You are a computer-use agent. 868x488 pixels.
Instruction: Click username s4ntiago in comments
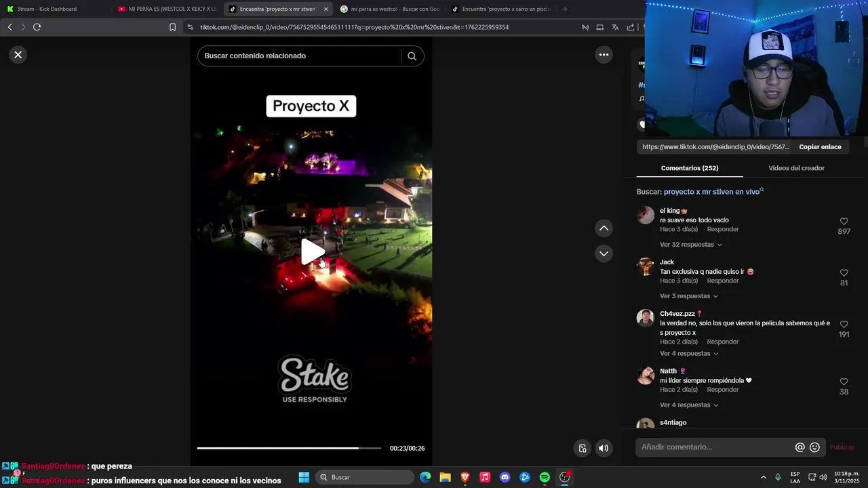coord(673,423)
